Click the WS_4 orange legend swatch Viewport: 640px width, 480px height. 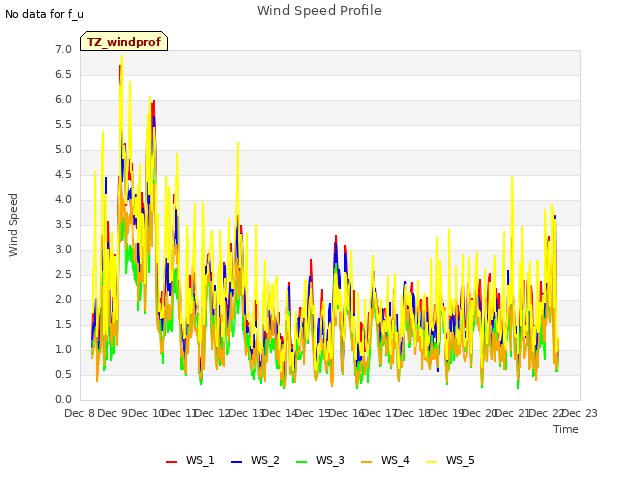pos(367,462)
